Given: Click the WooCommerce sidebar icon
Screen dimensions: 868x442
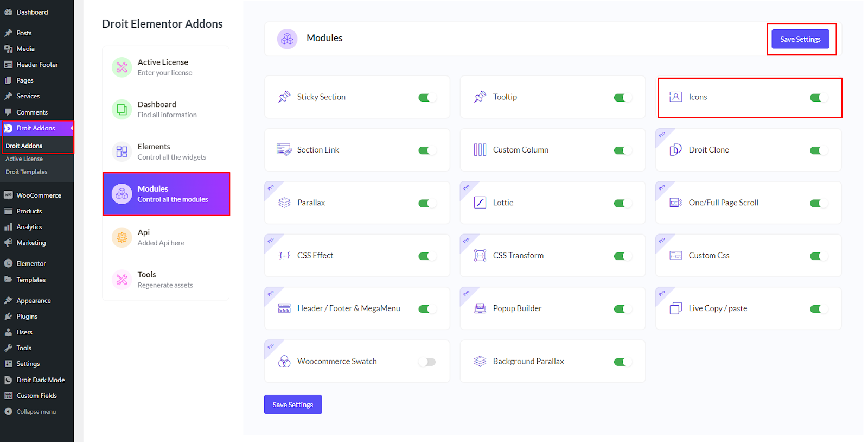Looking at the screenshot, I should 8,195.
